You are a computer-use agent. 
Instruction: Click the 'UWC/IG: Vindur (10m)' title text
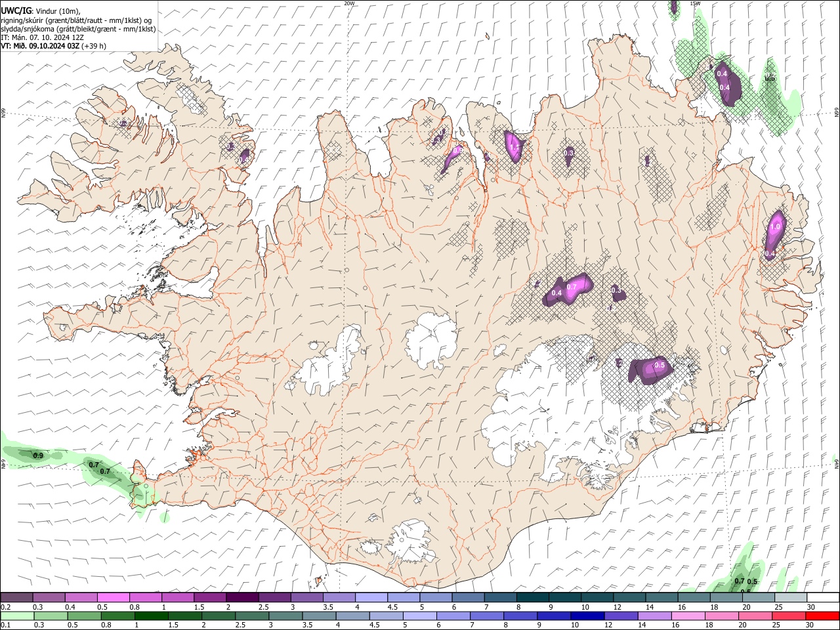coord(41,10)
